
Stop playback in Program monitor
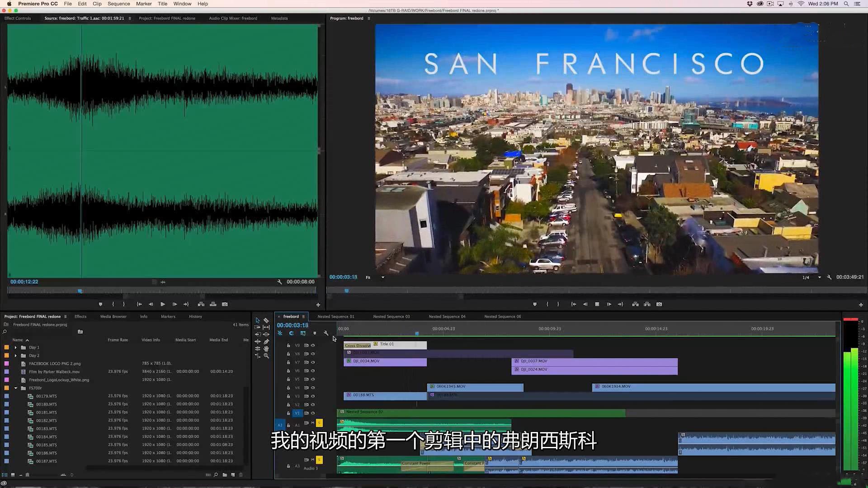click(597, 304)
